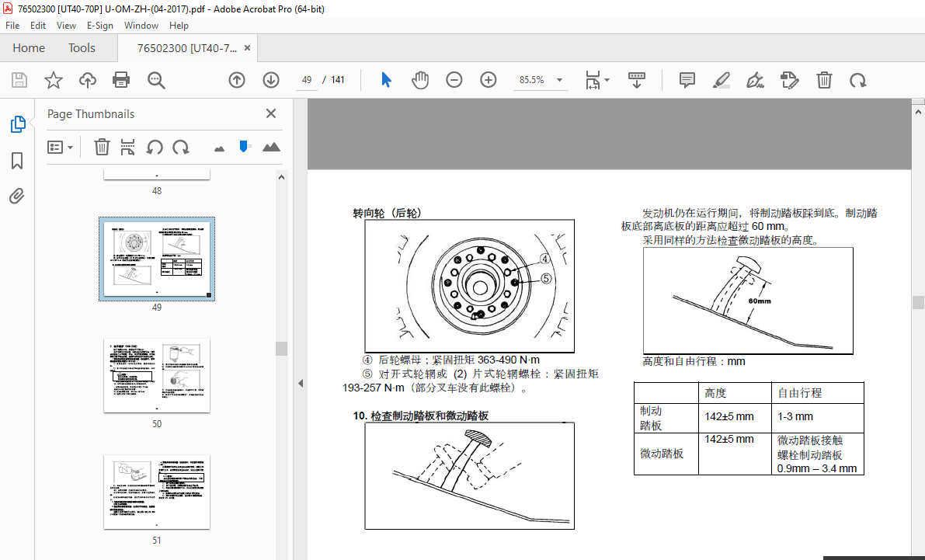Click the thumbnail panel scrollbar handle
The height and width of the screenshot is (560, 925).
(281, 349)
